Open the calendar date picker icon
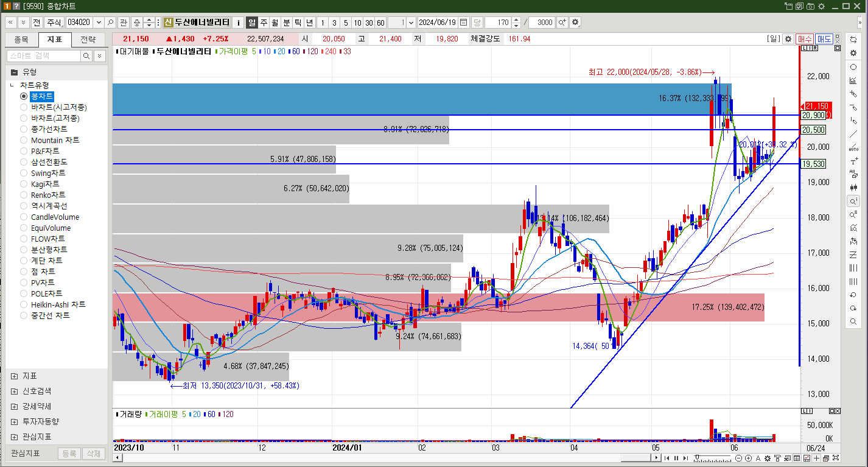Image resolution: width=868 pixels, height=467 pixels. tap(464, 22)
